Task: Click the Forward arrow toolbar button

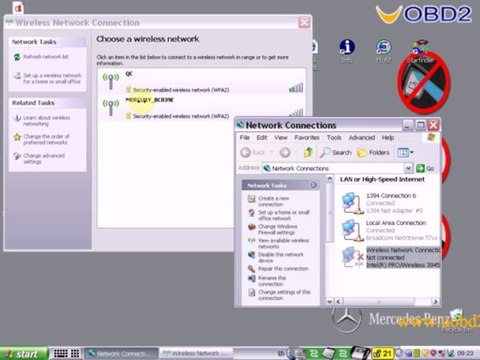Action: (x=285, y=153)
